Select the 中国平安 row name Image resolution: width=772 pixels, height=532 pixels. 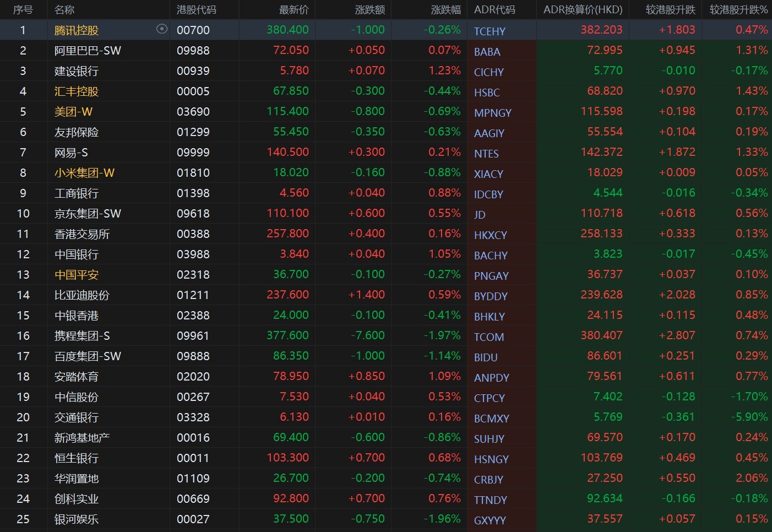(77, 275)
